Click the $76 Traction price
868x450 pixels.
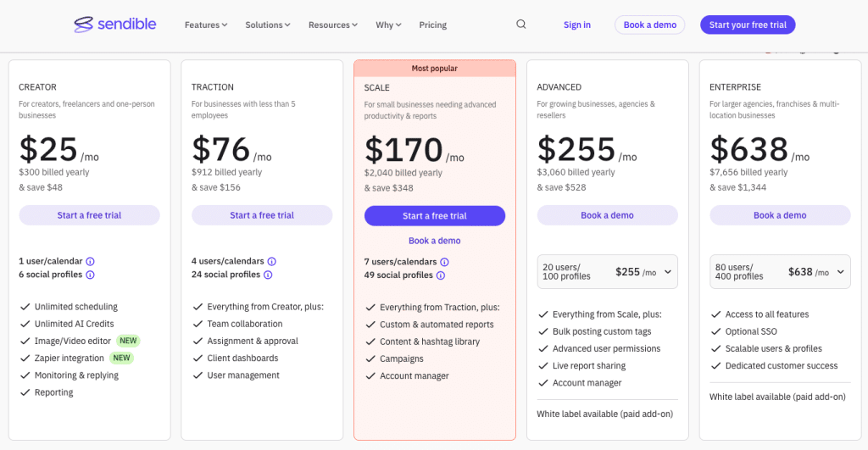point(221,149)
